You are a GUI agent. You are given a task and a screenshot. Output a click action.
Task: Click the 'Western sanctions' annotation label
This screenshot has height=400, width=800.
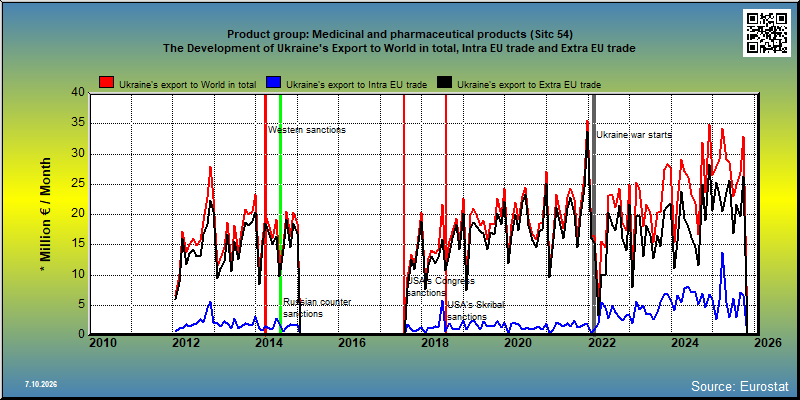(x=307, y=130)
